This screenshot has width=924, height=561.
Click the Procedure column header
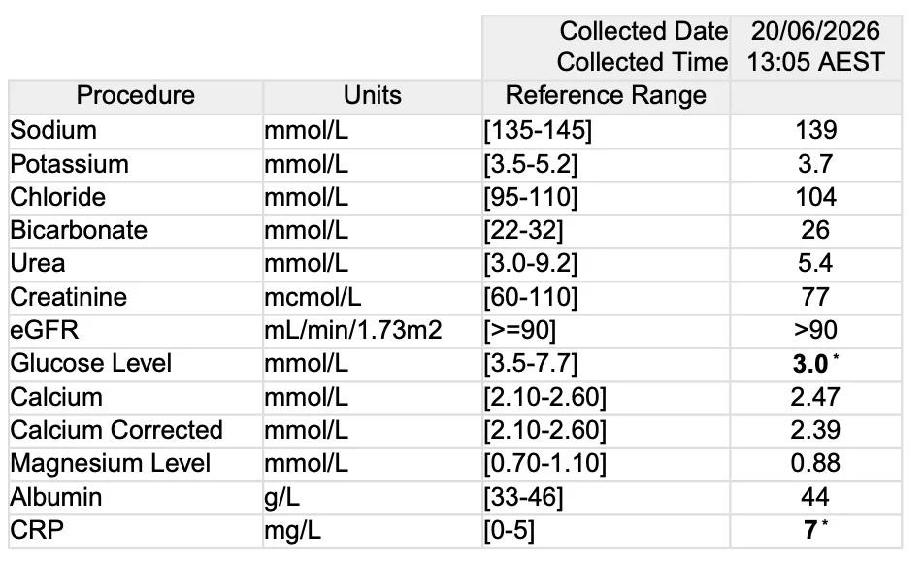coord(136,95)
